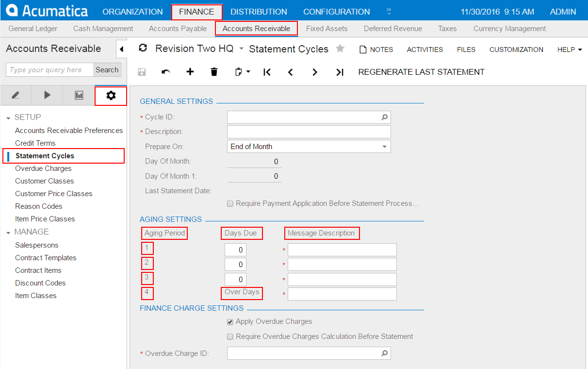The image size is (588, 369).
Task: Refresh the page with the reload icon
Action: coord(143,48)
